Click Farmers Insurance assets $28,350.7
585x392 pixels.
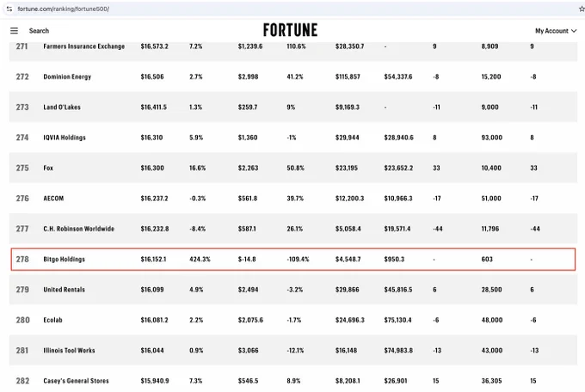(349, 46)
